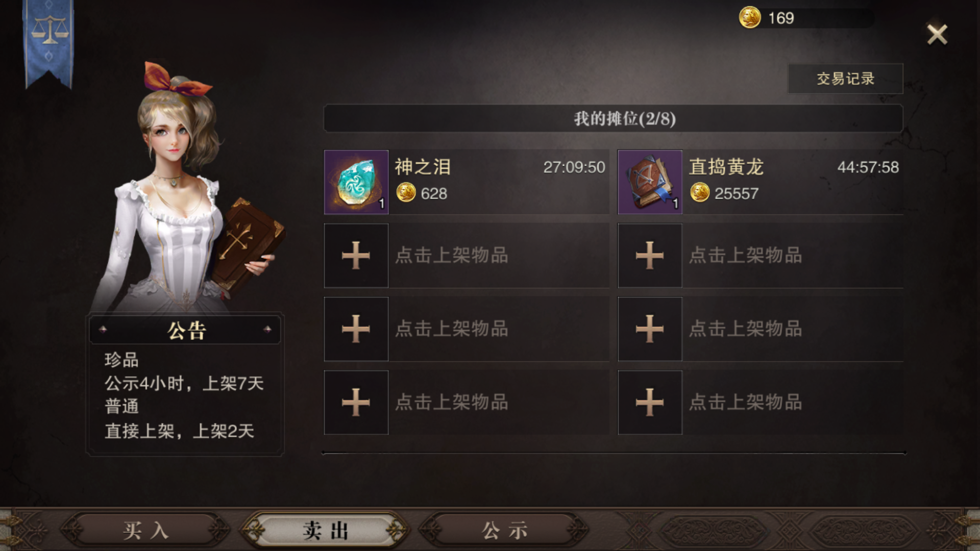This screenshot has height=551, width=980.
Task: Add item using left plus in second row
Action: (356, 256)
